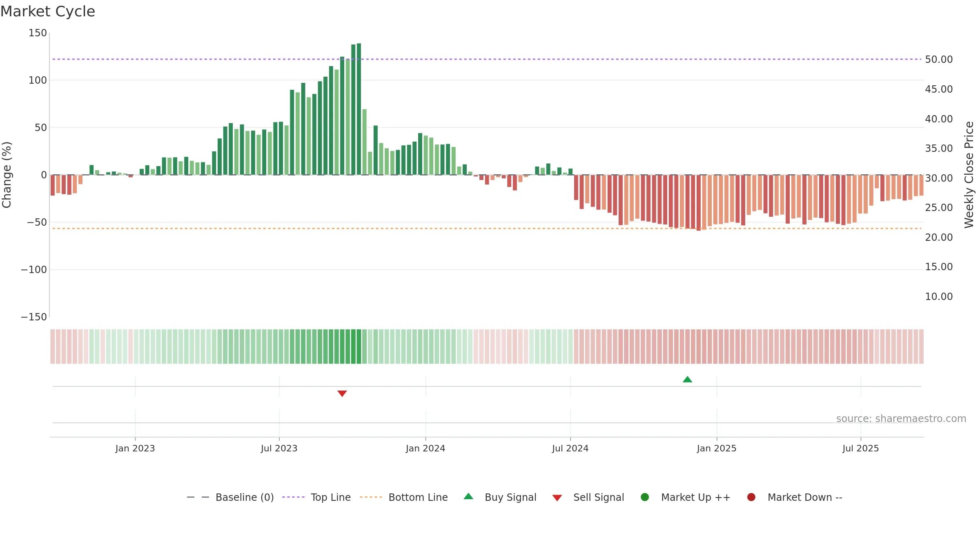Click the red Sell Signal triangle marker
Screen dimensions: 980x551
pos(342,393)
